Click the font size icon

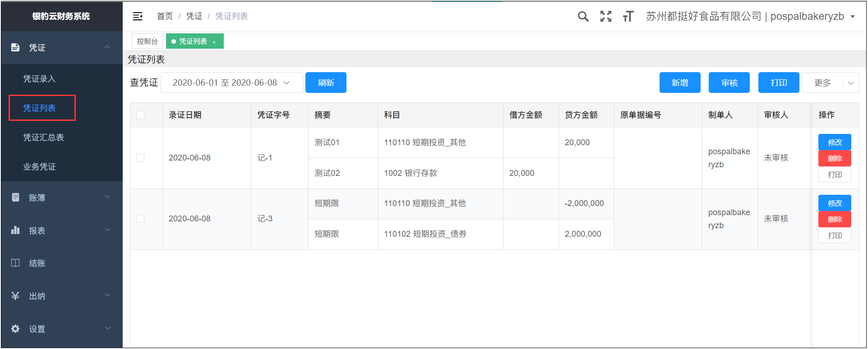point(628,17)
